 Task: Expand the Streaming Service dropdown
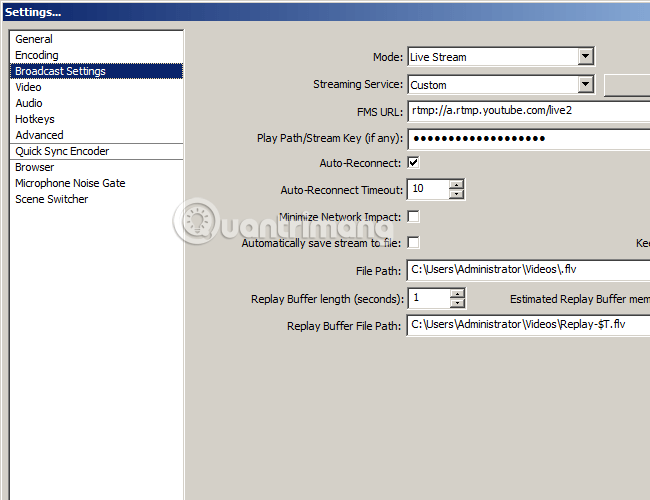click(x=585, y=85)
